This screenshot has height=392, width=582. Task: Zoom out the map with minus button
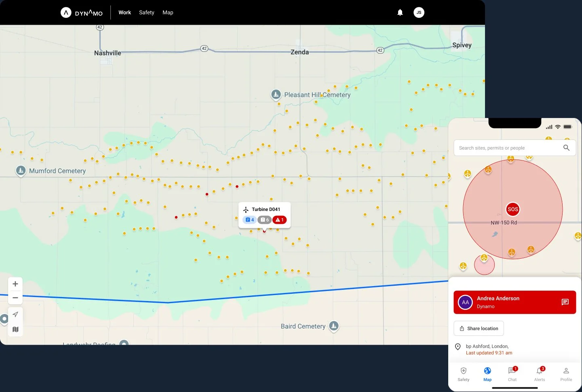point(15,298)
